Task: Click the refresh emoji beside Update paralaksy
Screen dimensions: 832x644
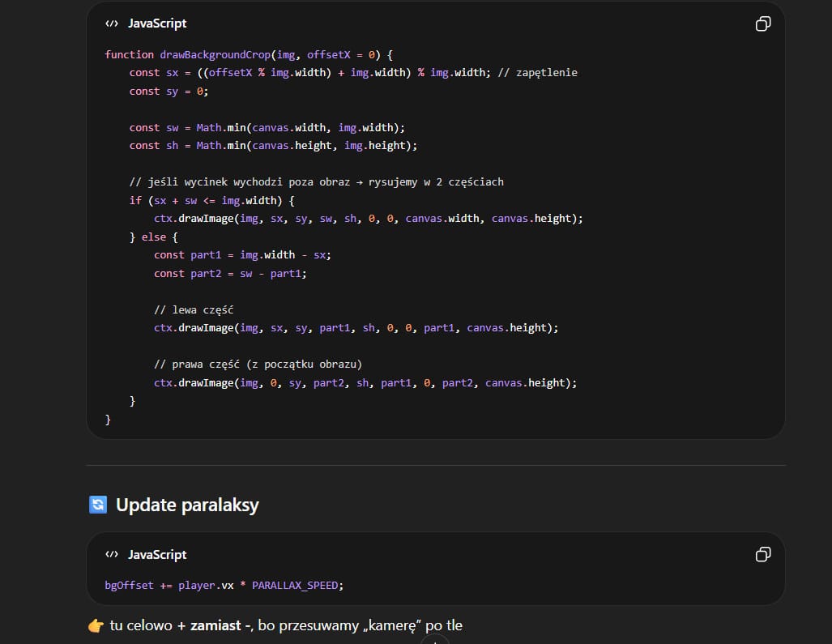Action: point(98,505)
